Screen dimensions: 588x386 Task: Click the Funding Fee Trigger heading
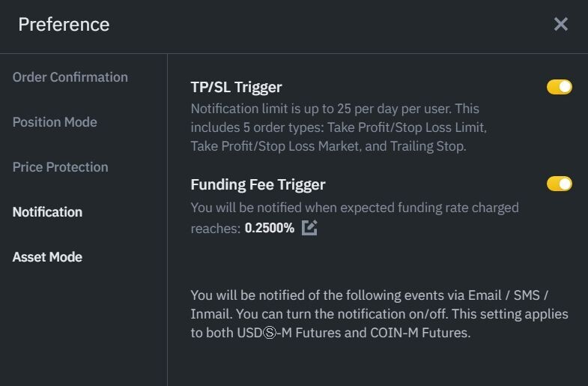[x=258, y=184]
